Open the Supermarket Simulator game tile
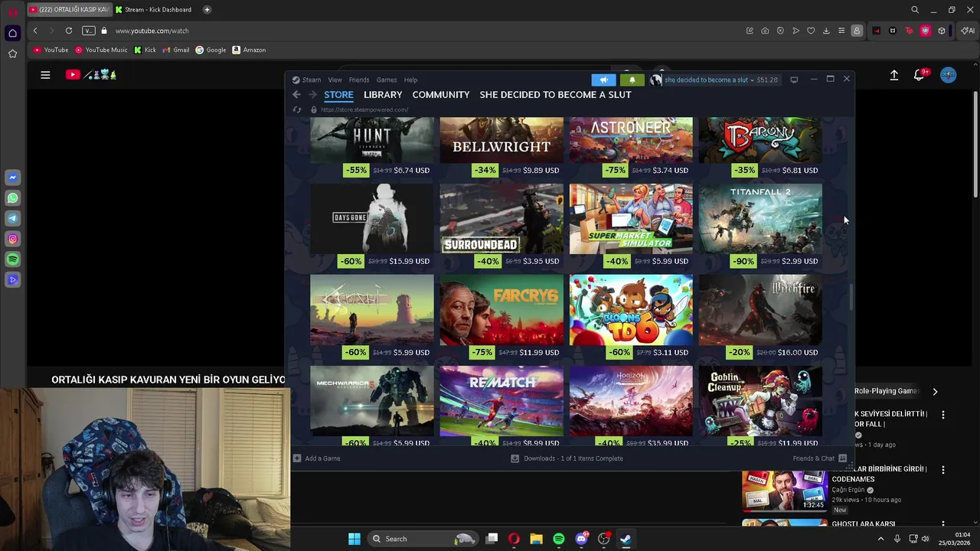This screenshot has height=551, width=980. click(631, 218)
